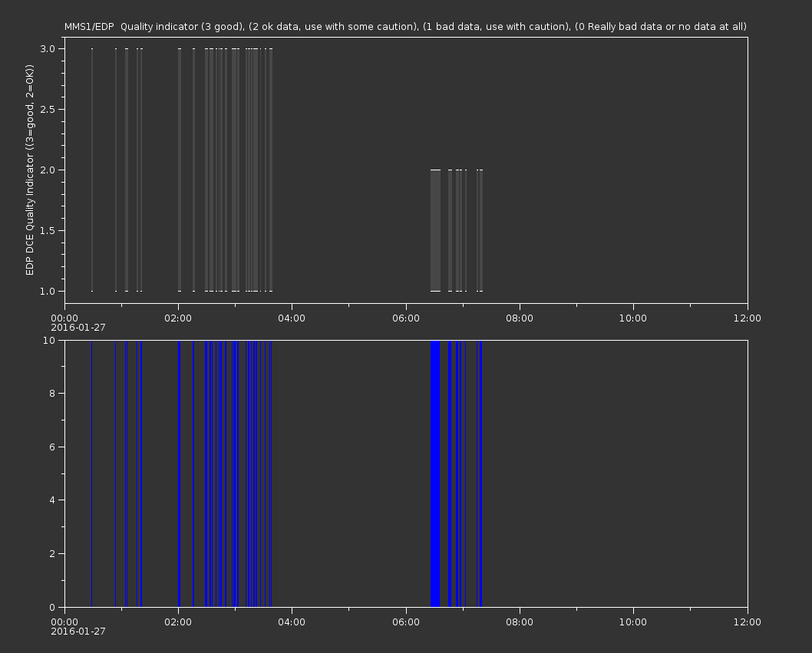812x653 pixels.
Task: Click the 10:00 time label under the lower plot
Action: pyautogui.click(x=633, y=622)
